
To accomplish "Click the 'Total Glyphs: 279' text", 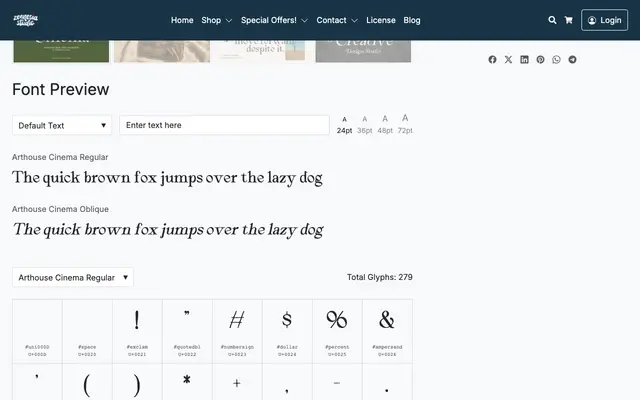I will point(380,277).
